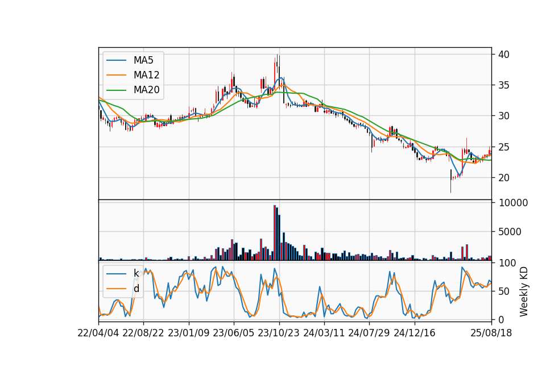Image resolution: width=546 pixels, height=392 pixels.
Task: Click the Weekly KD axis title
Action: (523, 291)
